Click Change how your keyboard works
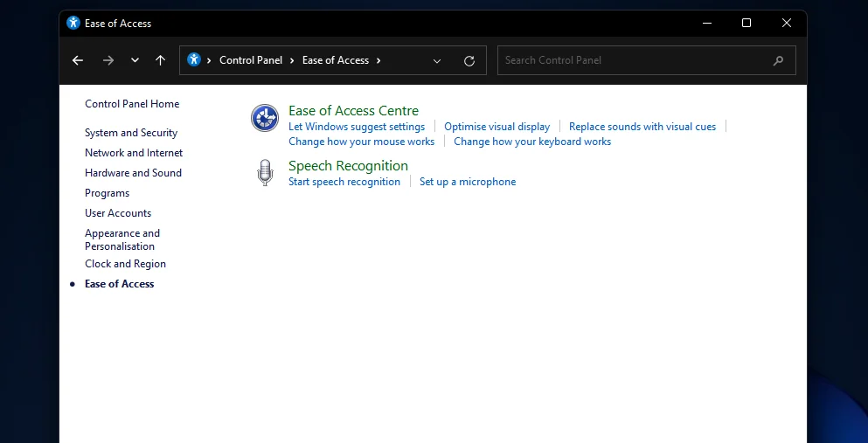This screenshot has height=443, width=868. coord(532,142)
